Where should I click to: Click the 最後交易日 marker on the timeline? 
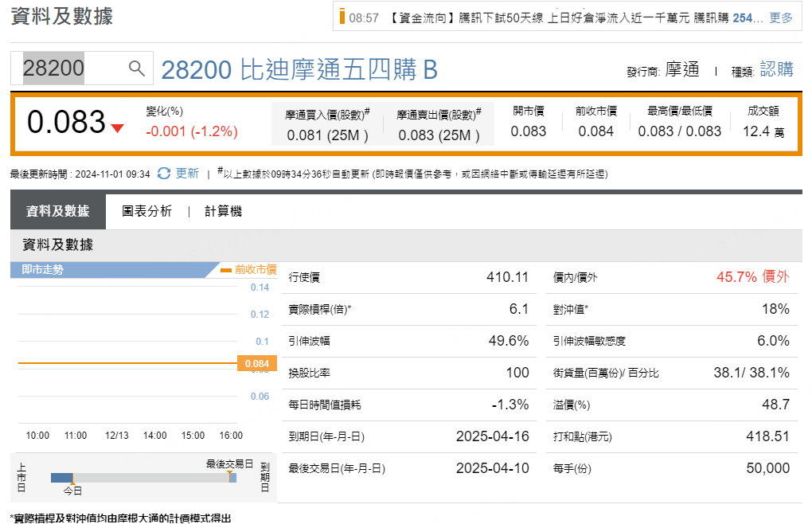click(229, 464)
